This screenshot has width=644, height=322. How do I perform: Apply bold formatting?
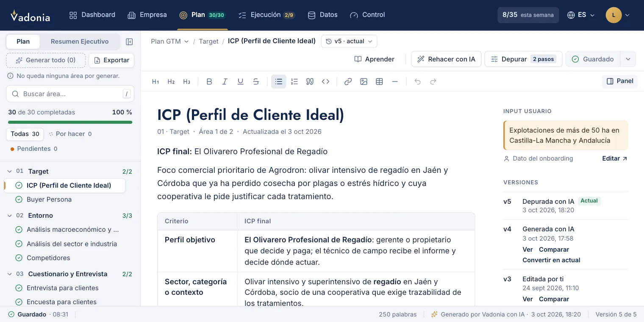(x=209, y=82)
